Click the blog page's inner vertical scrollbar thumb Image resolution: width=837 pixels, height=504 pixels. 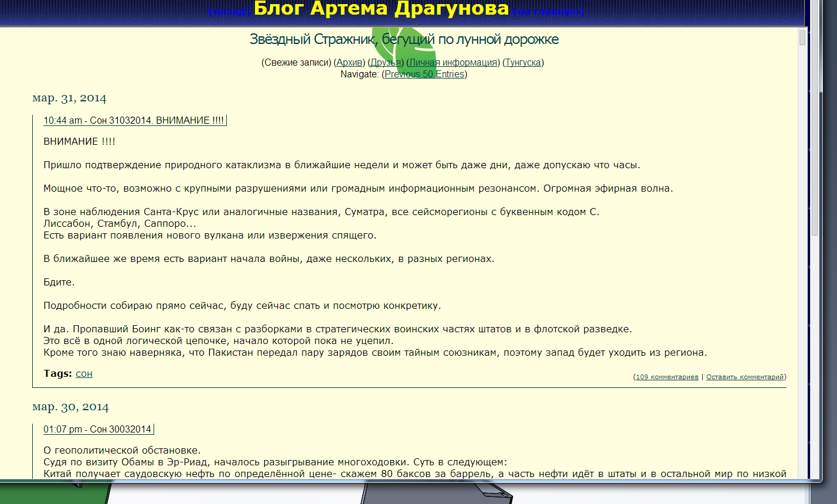802,38
